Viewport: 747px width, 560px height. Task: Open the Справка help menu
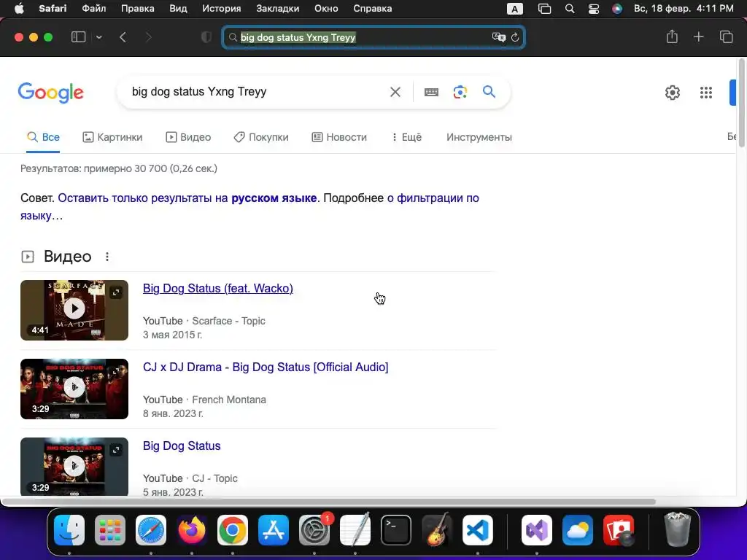pos(373,9)
